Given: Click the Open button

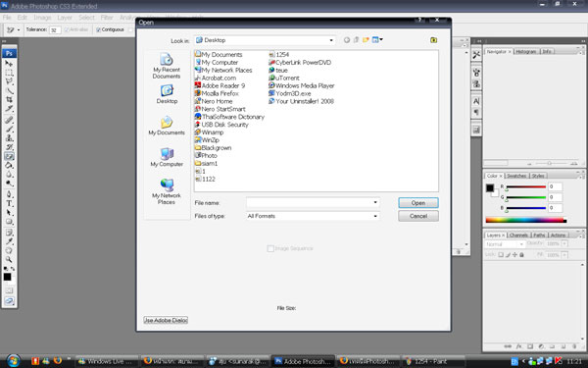Looking at the screenshot, I should pos(418,203).
